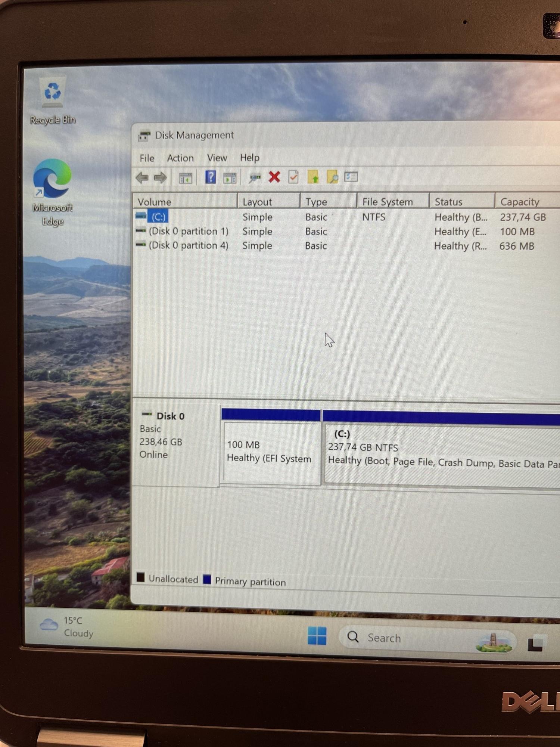The height and width of the screenshot is (747, 560).
Task: Click the Disk 0 partition 1 drive icon
Action: pos(141,231)
